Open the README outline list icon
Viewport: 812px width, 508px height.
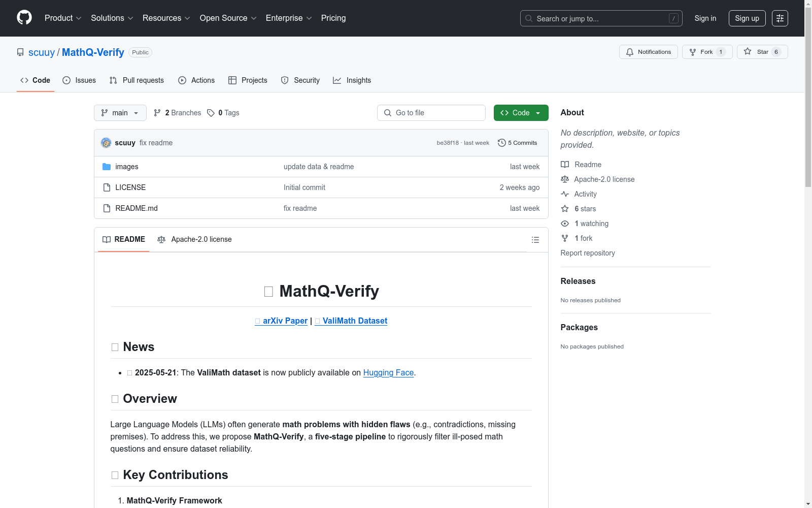(x=535, y=240)
